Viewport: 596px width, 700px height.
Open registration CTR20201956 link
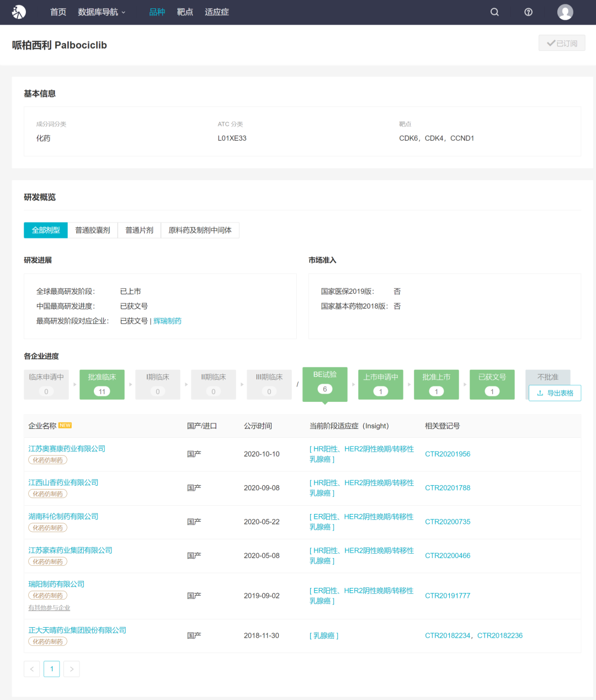448,454
